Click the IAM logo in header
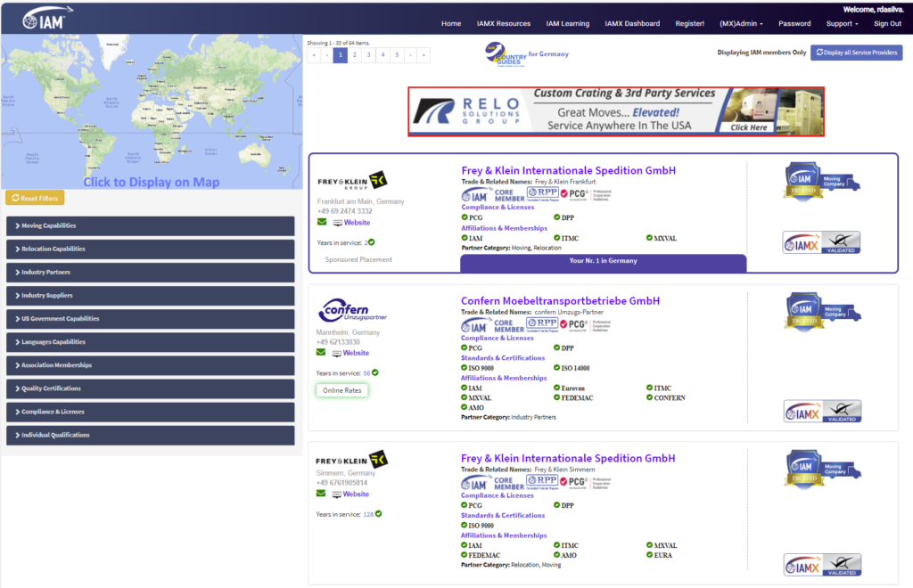The image size is (913, 588). (x=46, y=19)
